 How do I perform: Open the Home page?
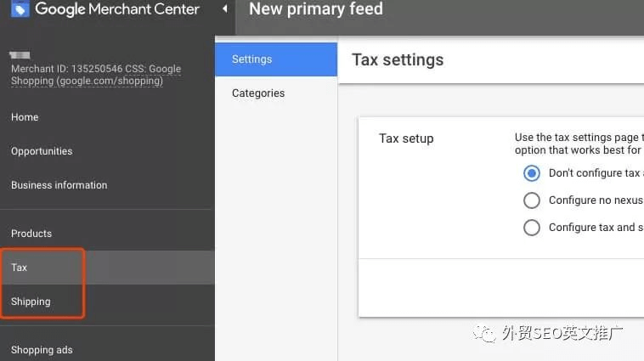[x=25, y=117]
